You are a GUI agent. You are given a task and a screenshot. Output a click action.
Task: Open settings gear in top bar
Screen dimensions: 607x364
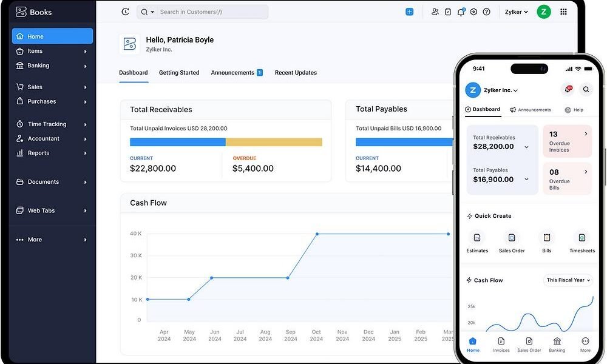(473, 12)
